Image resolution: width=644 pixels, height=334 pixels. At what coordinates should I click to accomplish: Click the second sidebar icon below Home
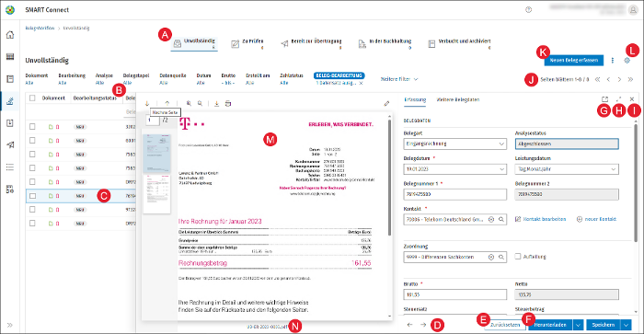click(10, 56)
